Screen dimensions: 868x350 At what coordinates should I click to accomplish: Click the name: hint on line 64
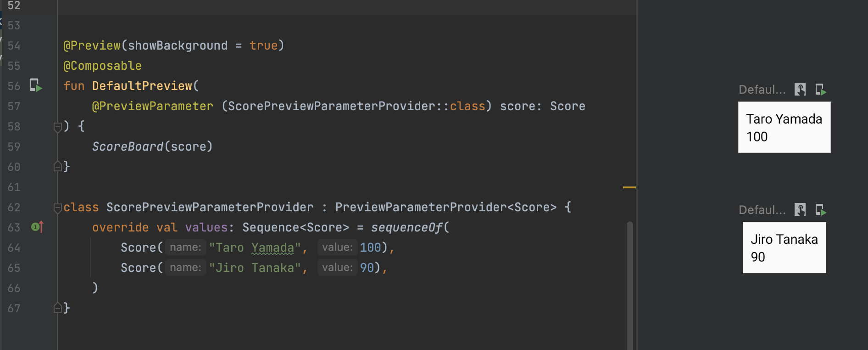coord(185,248)
